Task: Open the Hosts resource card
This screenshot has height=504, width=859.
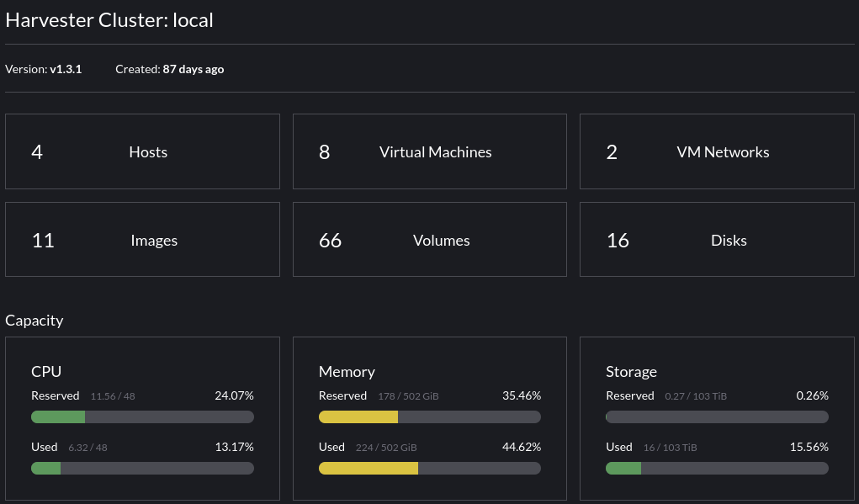Action: tap(142, 151)
